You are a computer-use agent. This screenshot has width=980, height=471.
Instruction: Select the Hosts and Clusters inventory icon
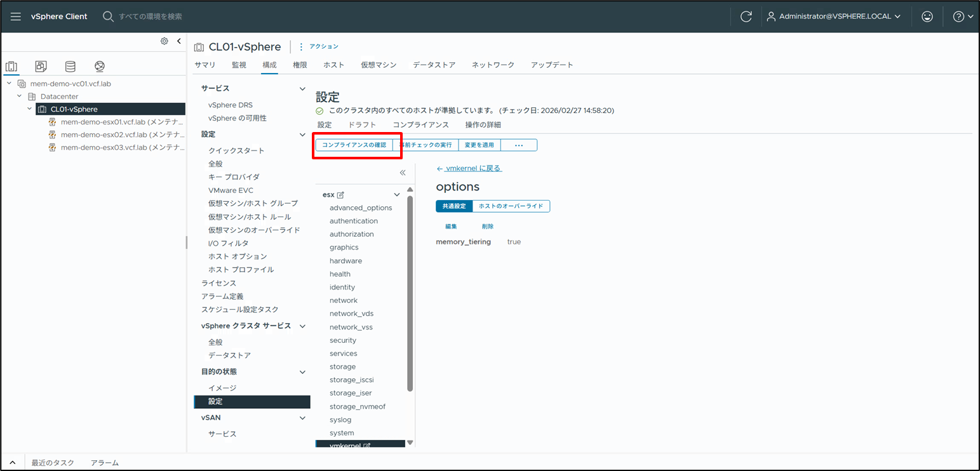click(x=11, y=66)
